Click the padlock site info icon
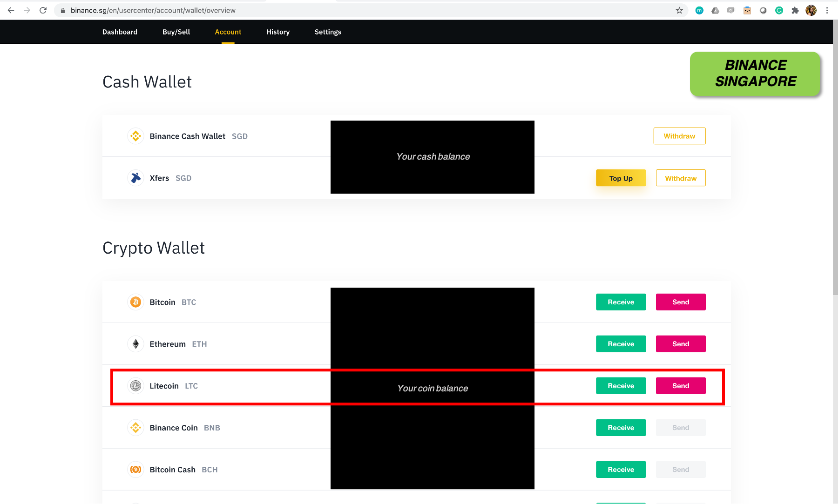 (x=63, y=10)
